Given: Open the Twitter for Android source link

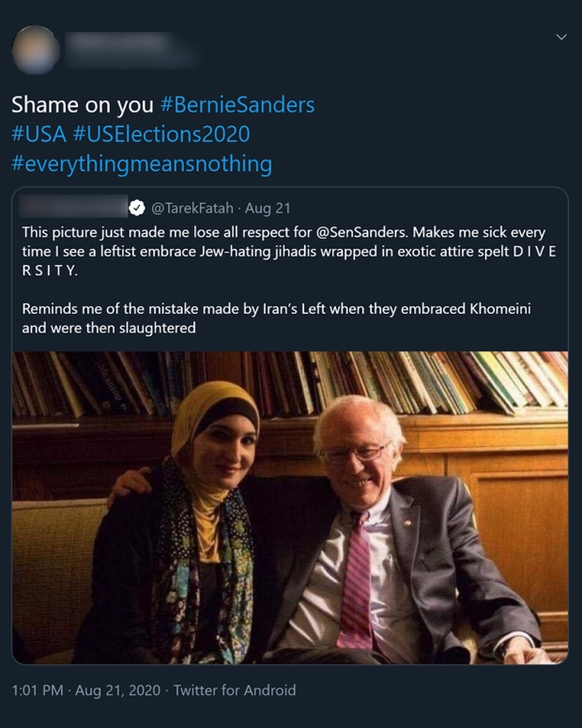Looking at the screenshot, I should pos(235,690).
